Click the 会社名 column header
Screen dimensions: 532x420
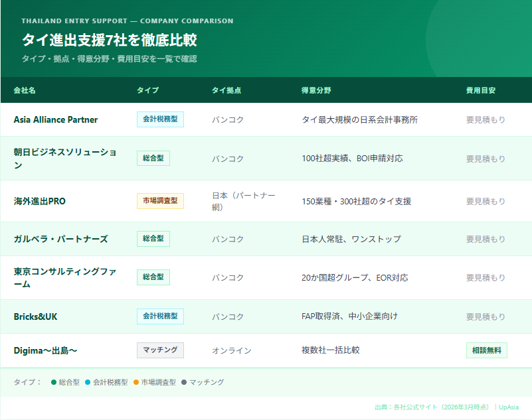coord(25,90)
